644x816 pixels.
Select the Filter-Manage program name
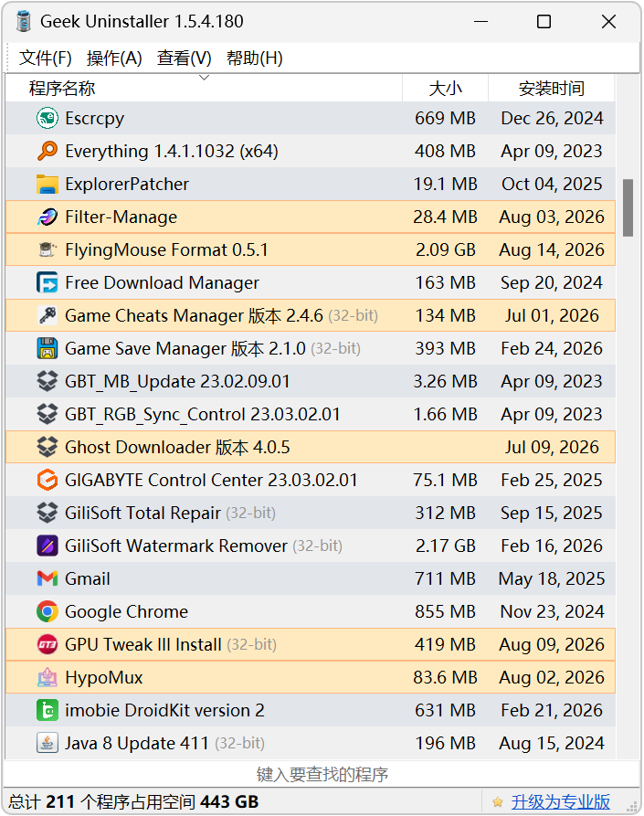(121, 217)
